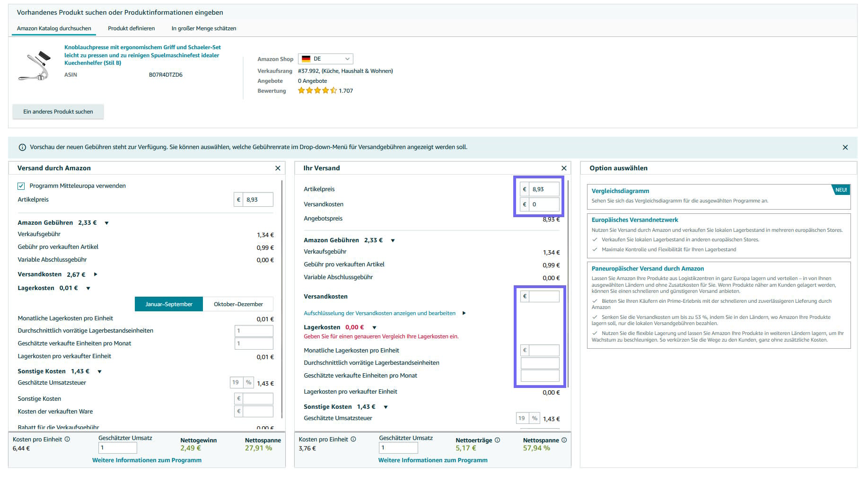Click the product rating stars
Screen dimensions: 868x484
pyautogui.click(x=317, y=90)
